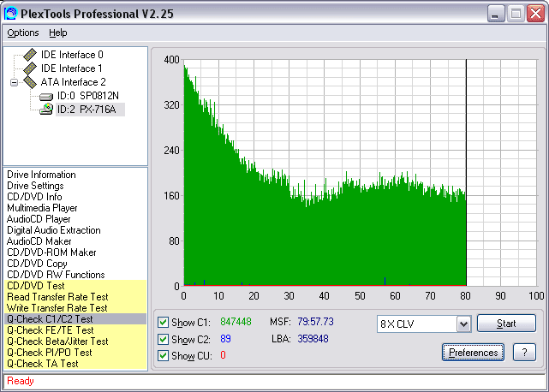
Task: Open Drive Information
Action: (x=41, y=175)
